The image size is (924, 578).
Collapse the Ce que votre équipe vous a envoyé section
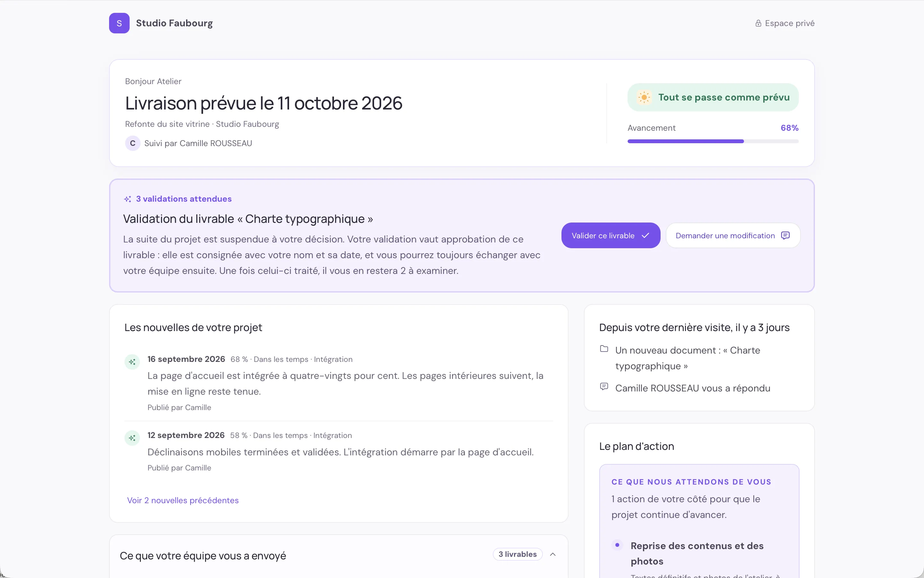click(x=552, y=555)
